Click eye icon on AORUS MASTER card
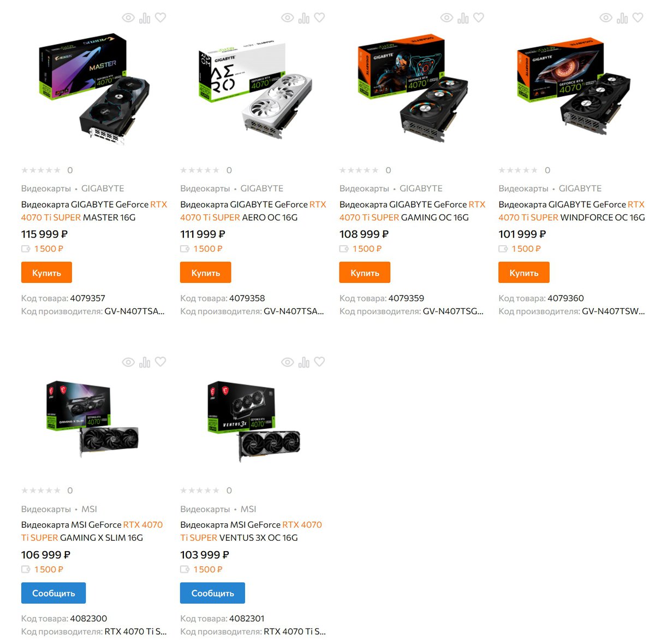The image size is (655, 644). coord(128,18)
